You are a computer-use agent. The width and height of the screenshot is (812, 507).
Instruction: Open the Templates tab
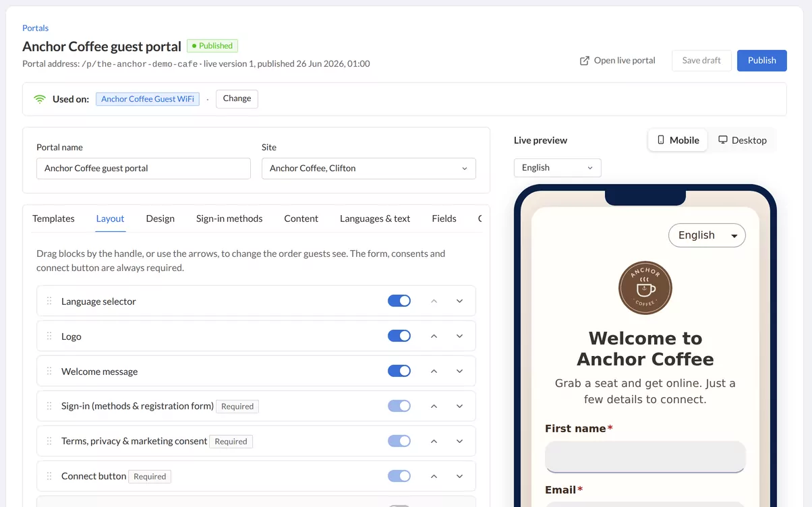pyautogui.click(x=53, y=218)
